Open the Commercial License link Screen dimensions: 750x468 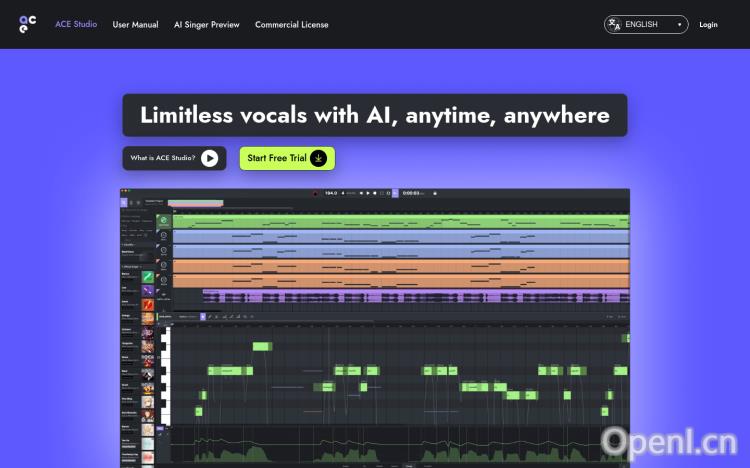click(291, 24)
